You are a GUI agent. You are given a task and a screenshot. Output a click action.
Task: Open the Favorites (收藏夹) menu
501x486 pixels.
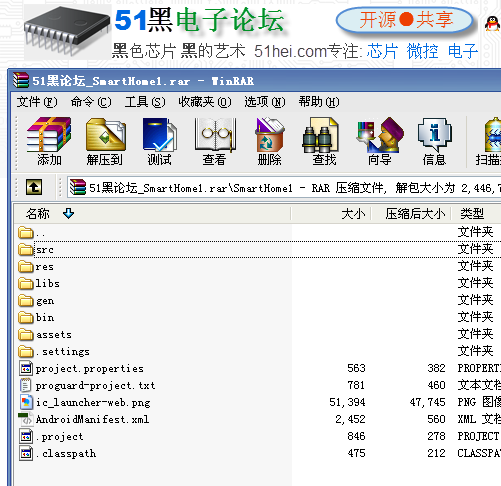click(x=205, y=102)
